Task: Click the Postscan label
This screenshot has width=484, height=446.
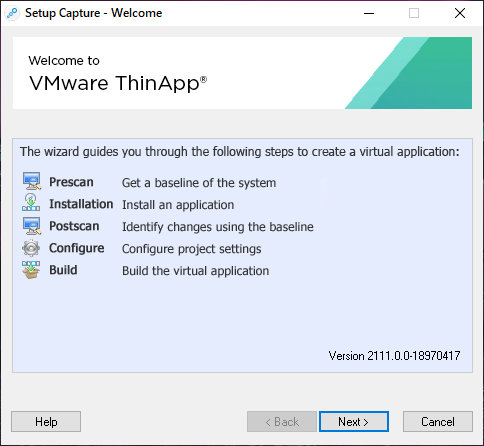Action: point(74,226)
